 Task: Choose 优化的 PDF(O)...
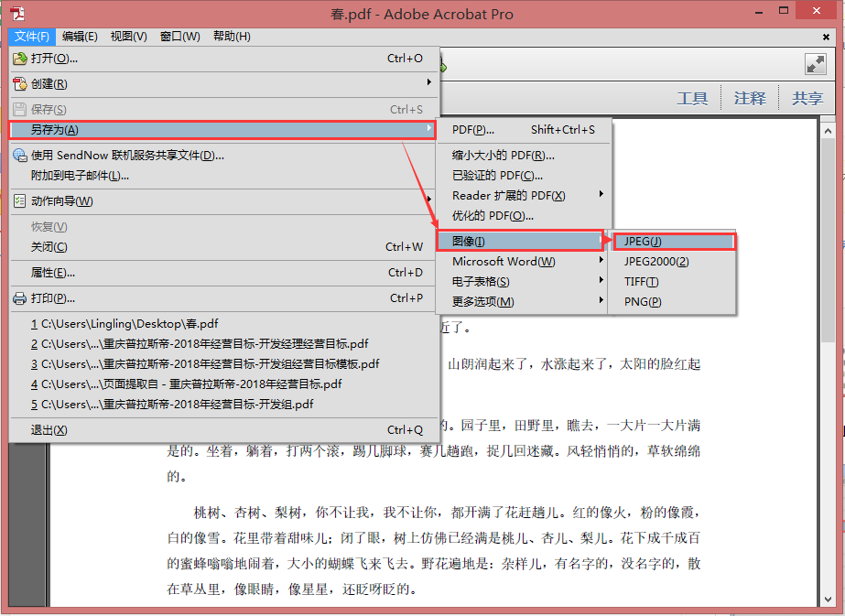click(x=524, y=216)
